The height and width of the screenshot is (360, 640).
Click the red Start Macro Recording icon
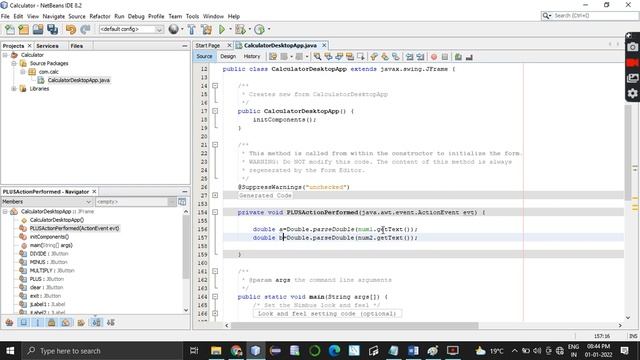click(434, 57)
